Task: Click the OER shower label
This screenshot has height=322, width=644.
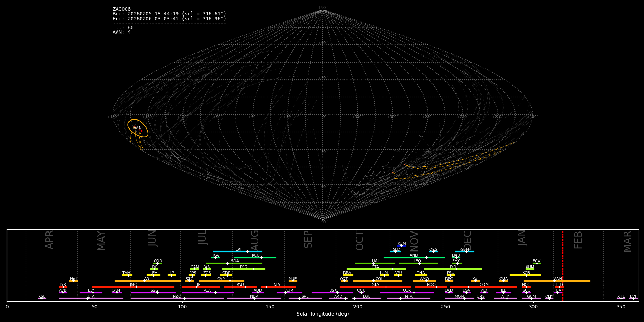Action: click(x=407, y=291)
